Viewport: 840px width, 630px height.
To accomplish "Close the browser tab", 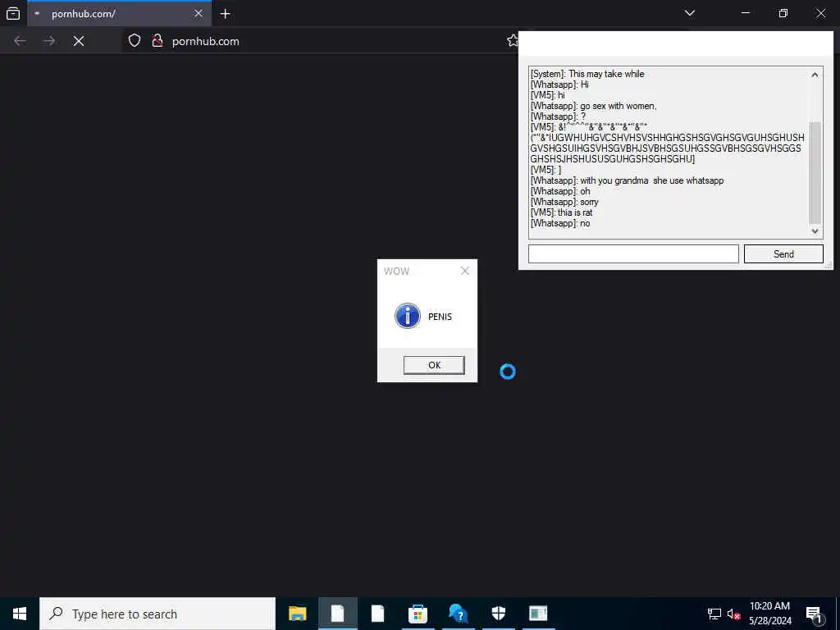I will pos(199,13).
